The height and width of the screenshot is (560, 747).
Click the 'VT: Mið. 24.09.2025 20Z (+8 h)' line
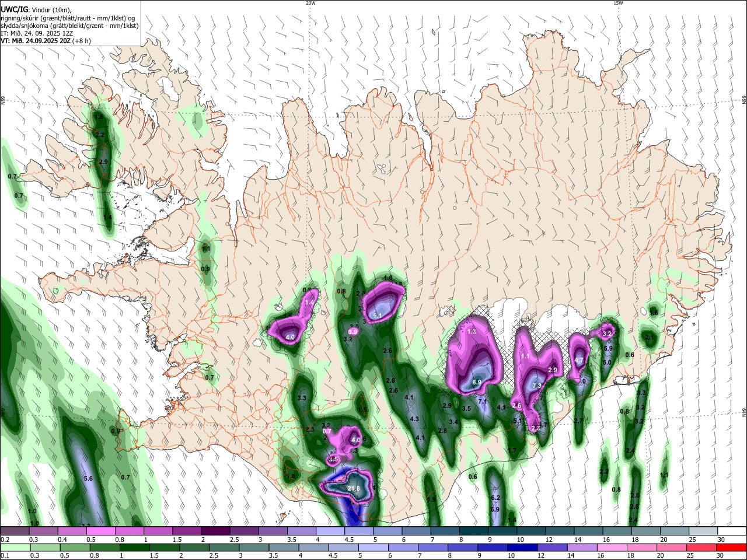46,41
